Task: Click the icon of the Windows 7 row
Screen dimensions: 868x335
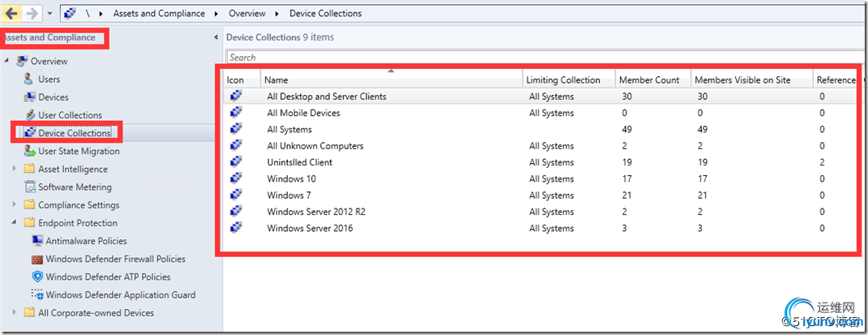Action: tap(237, 195)
